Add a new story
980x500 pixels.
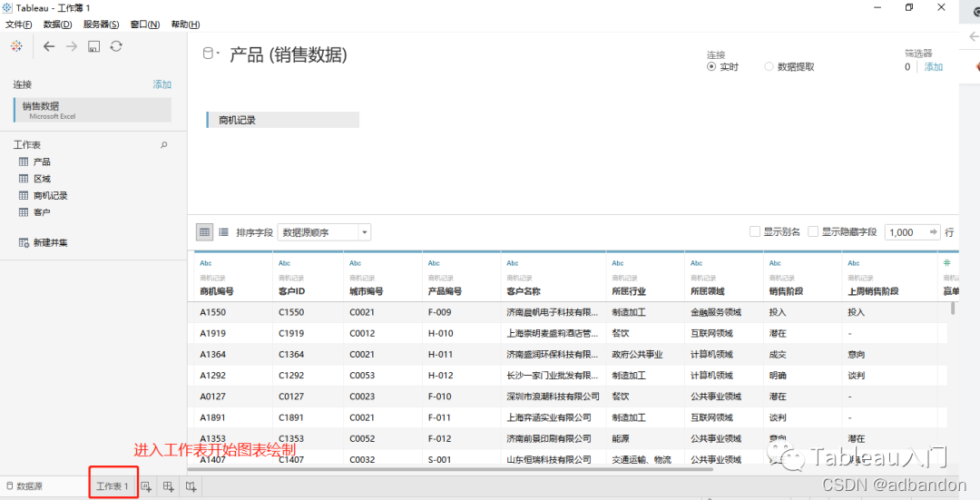[191, 486]
